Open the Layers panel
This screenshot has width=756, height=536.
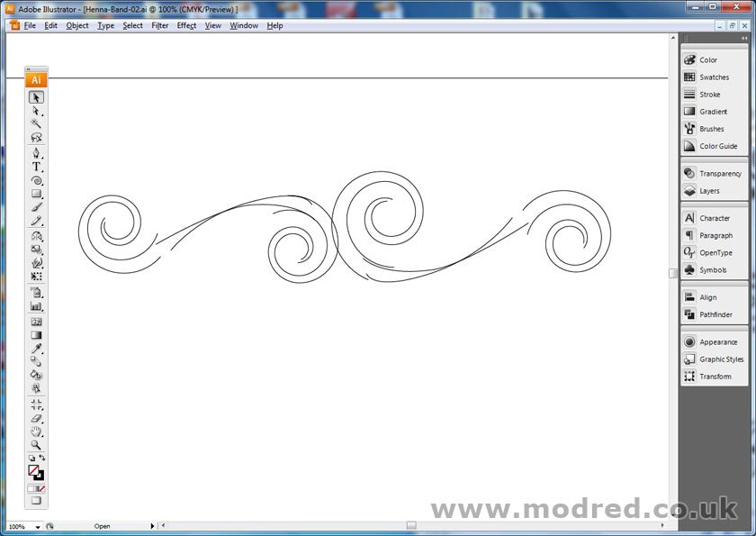click(708, 190)
